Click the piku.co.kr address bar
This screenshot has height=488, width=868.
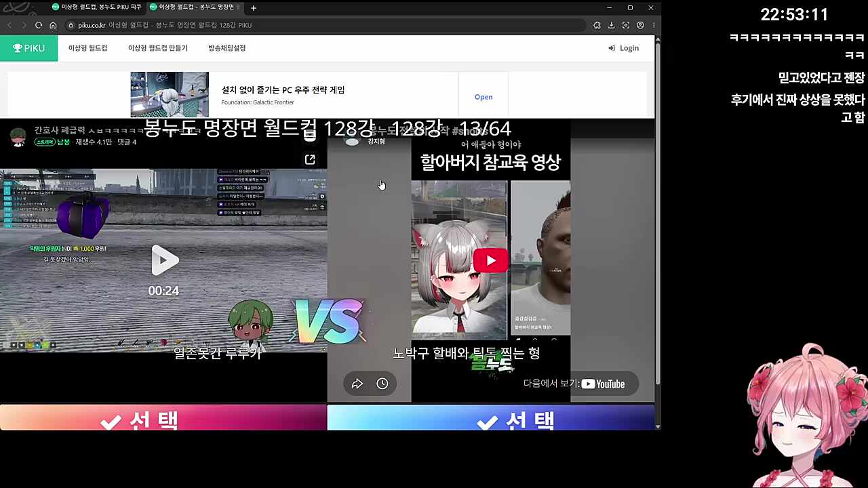324,25
